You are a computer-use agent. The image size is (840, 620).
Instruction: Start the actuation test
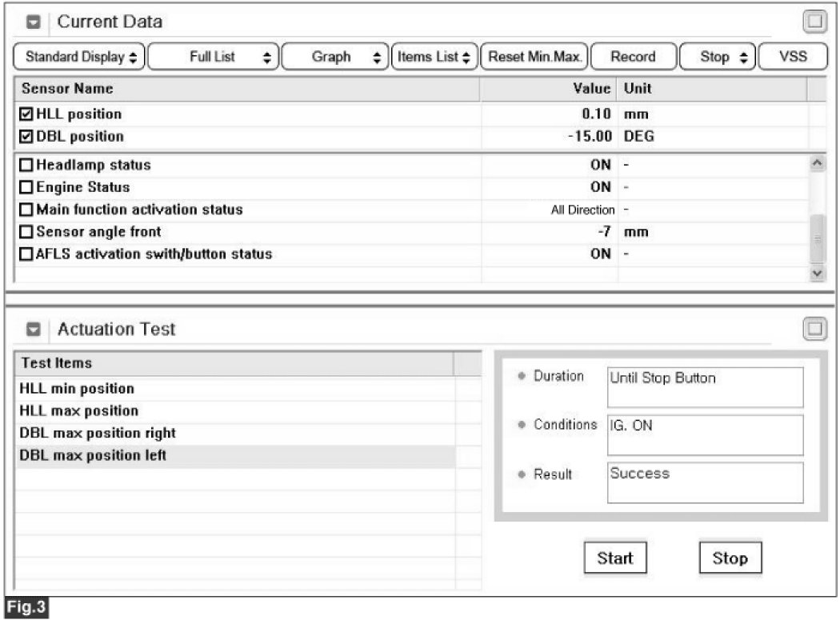614,558
